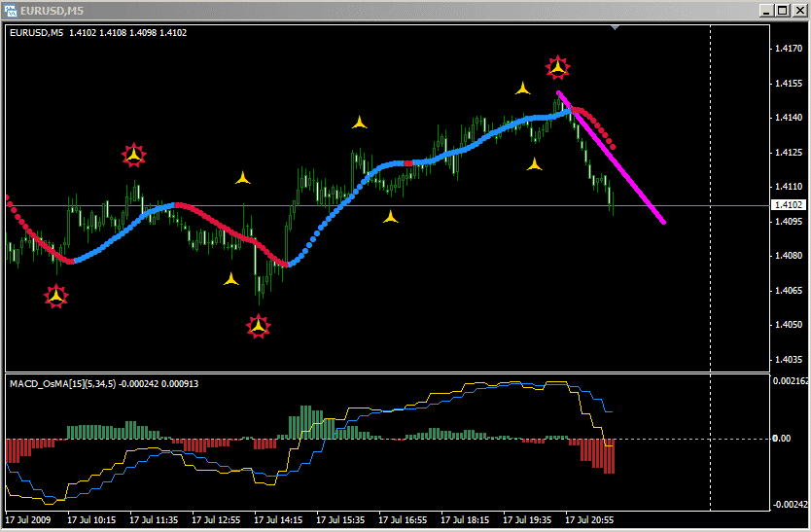Click the 1.4170 price scale label
The image size is (811, 532).
coord(789,49)
